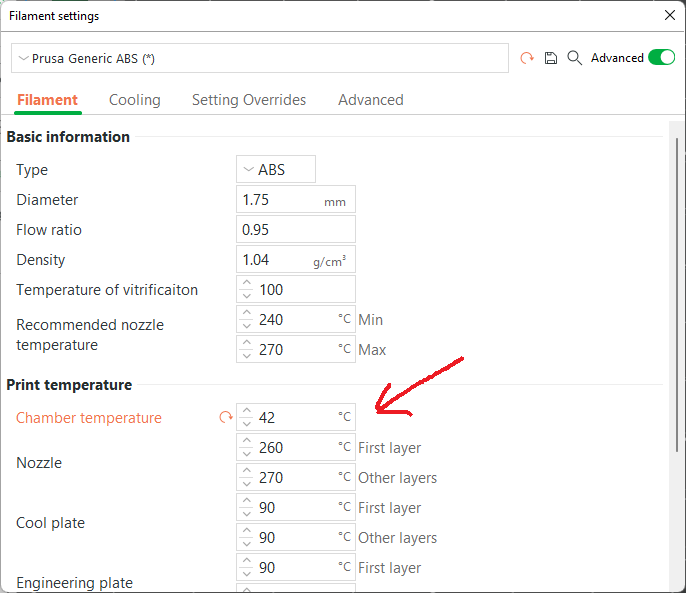Expand the filament Type ABS dropdown
The height and width of the screenshot is (593, 686).
click(x=276, y=170)
